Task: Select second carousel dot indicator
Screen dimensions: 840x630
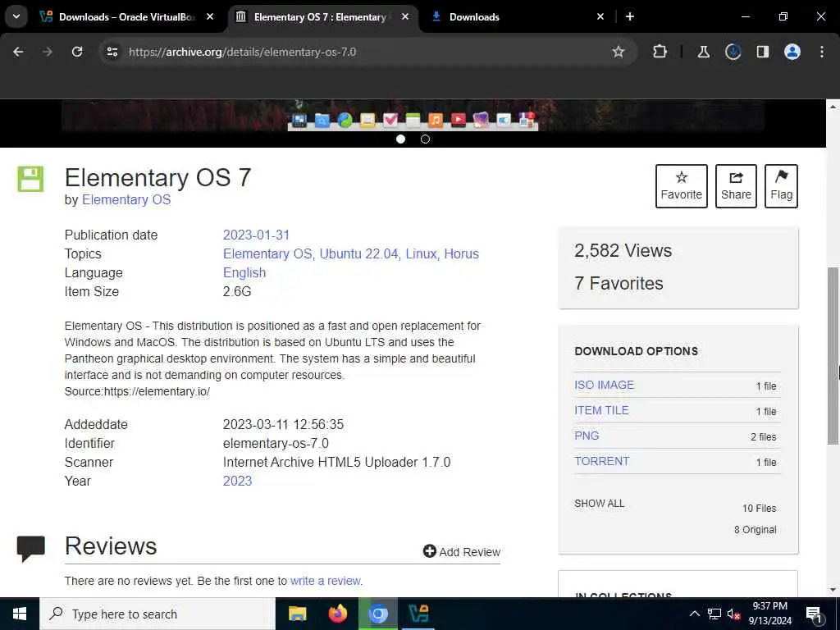Action: pos(426,139)
